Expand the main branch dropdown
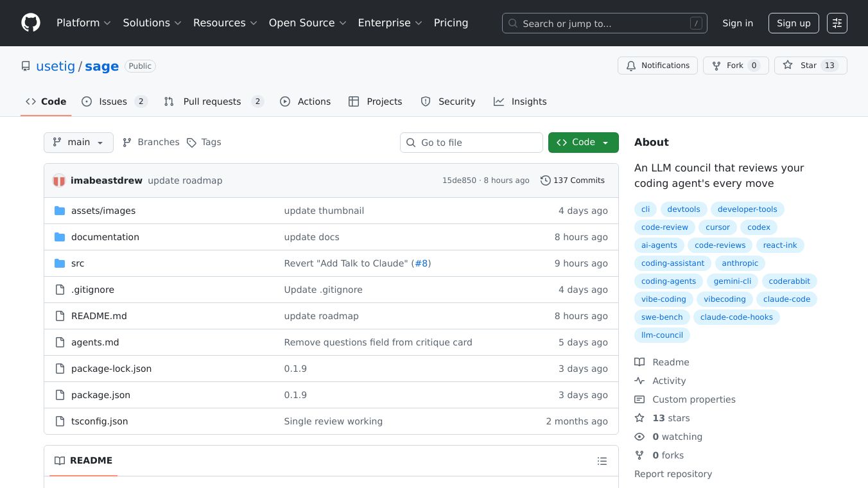 78,143
